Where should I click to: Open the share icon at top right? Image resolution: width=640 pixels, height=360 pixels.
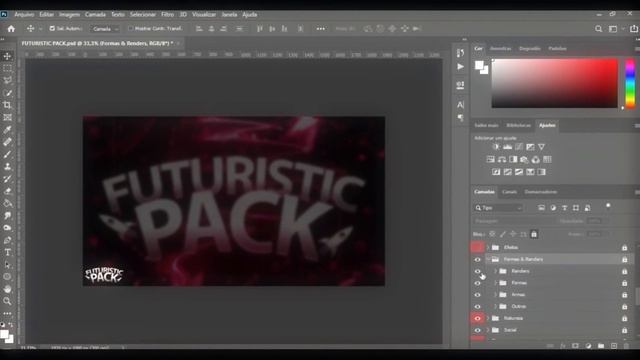point(634,29)
